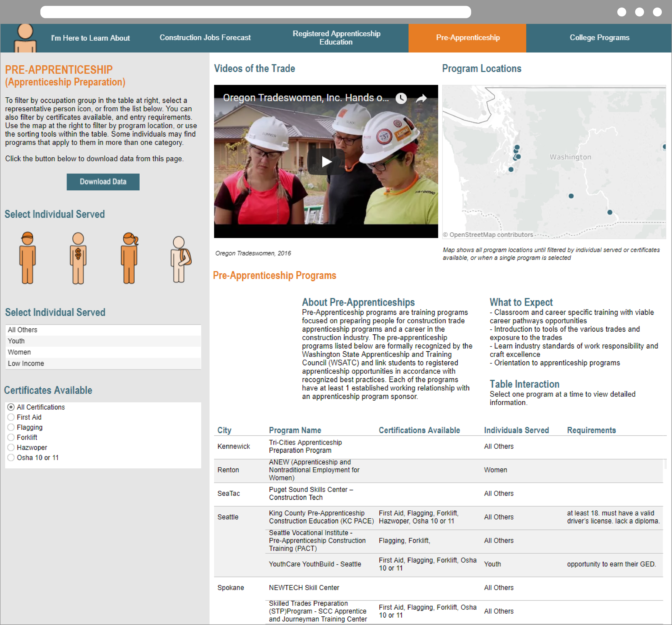Click the Youth cell in YouthBuild row
The image size is (672, 625).
click(x=492, y=564)
